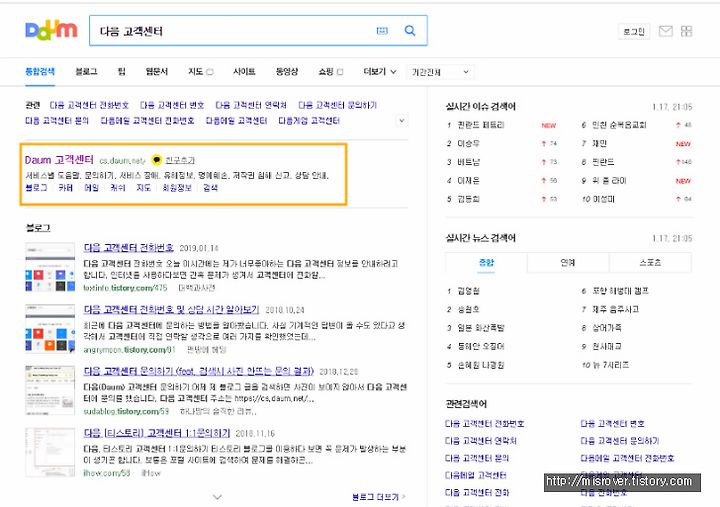The image size is (720, 507).
Task: Click trending term 이성미
Action: click(x=603, y=199)
